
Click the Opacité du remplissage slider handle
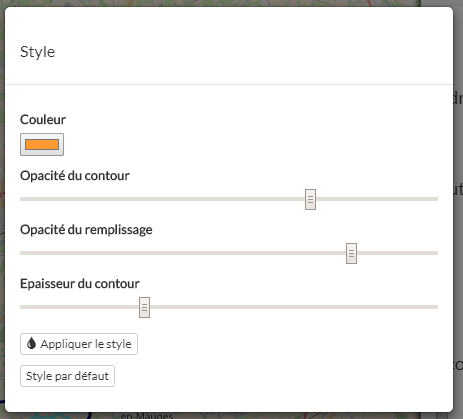click(351, 253)
